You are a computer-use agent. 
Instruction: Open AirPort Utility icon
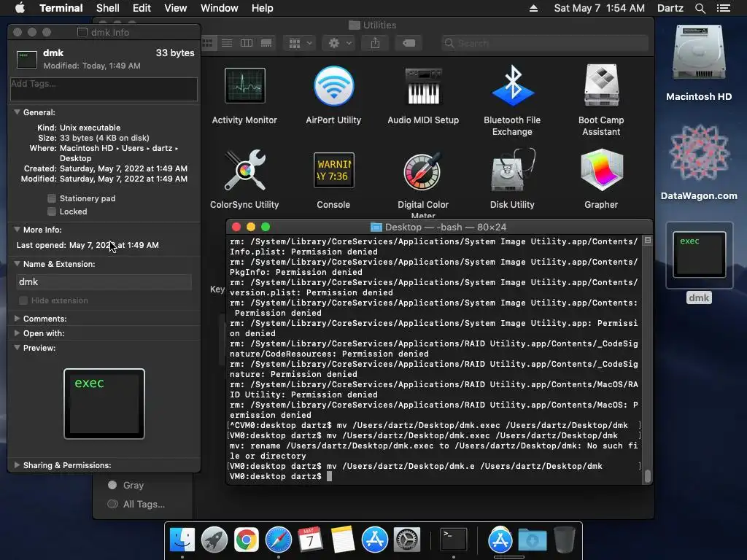point(333,86)
